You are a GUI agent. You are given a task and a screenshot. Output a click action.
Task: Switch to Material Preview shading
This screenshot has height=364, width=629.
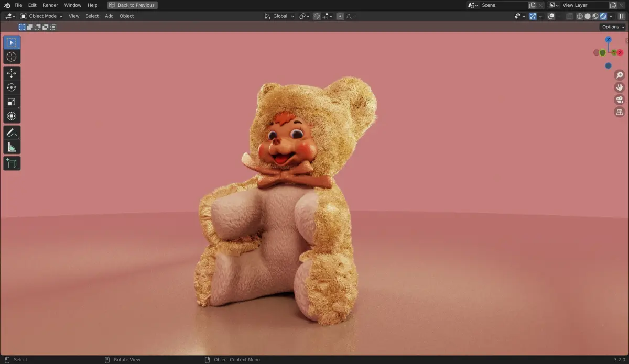pos(595,16)
